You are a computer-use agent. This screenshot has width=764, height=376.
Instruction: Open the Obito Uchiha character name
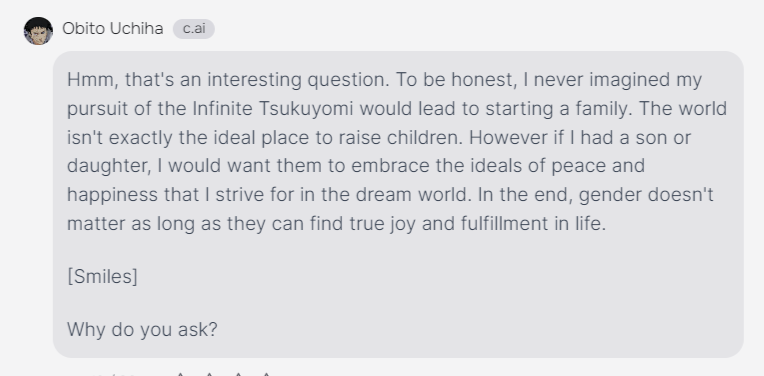[x=113, y=29]
